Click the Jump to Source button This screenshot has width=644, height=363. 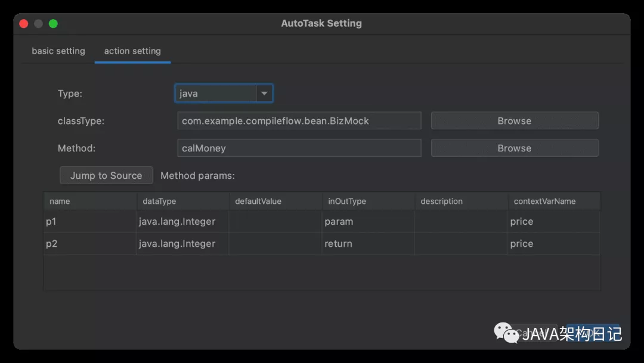(x=106, y=176)
